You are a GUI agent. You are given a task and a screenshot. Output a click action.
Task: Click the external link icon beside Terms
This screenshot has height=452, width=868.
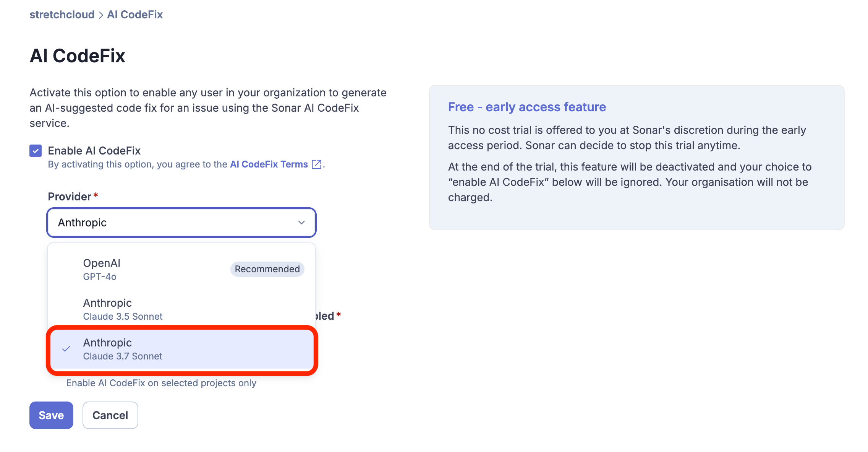coord(317,164)
